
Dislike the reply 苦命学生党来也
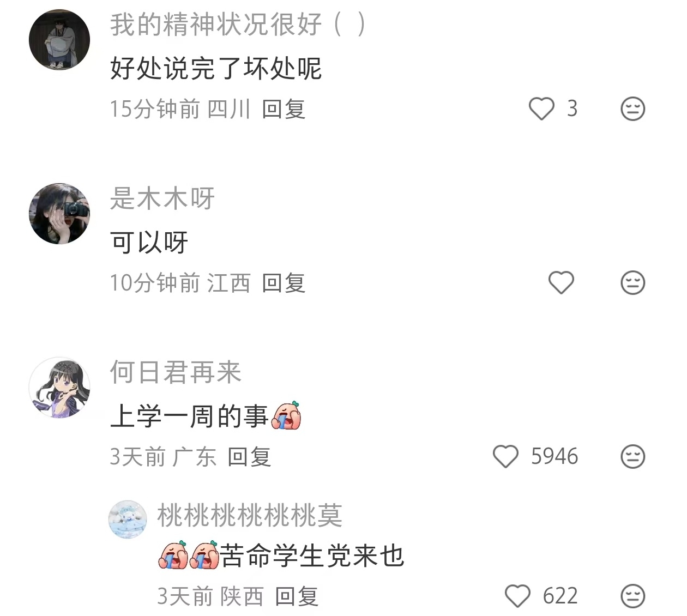tap(633, 596)
